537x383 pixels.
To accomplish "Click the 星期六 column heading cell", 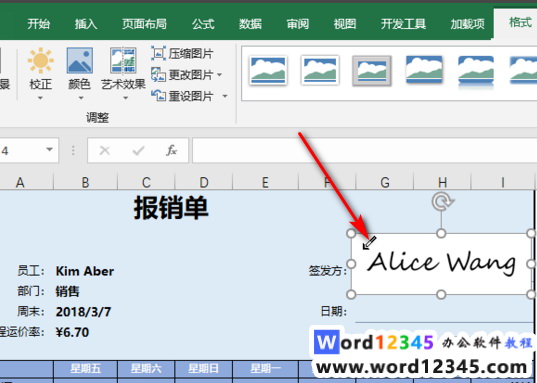I will (146, 369).
